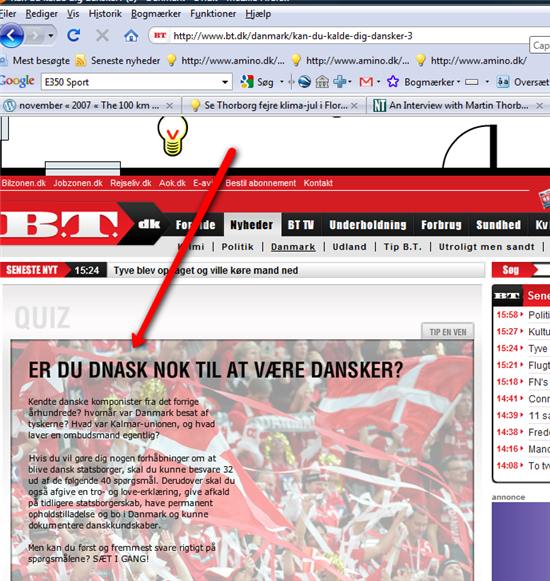This screenshot has width=550, height=581.
Task: Open the Google search box dropdown arrow
Action: (225, 82)
